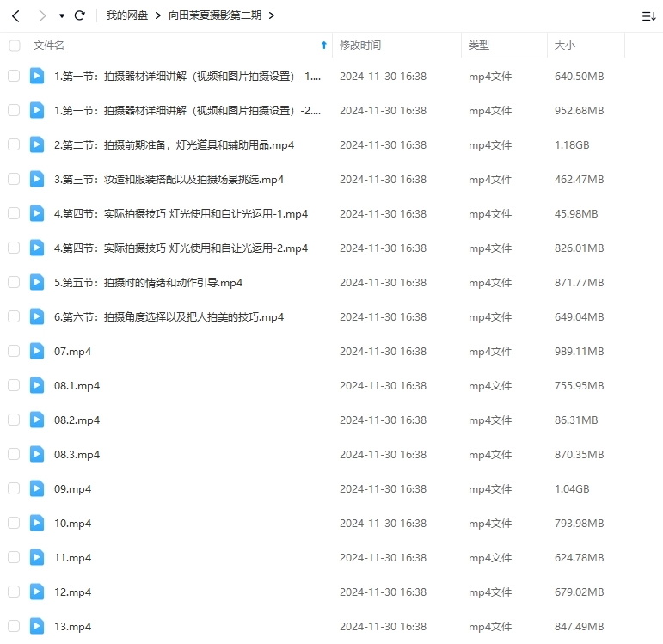This screenshot has height=644, width=663.
Task: Click video icon for 6.第六节 file
Action: [37, 316]
